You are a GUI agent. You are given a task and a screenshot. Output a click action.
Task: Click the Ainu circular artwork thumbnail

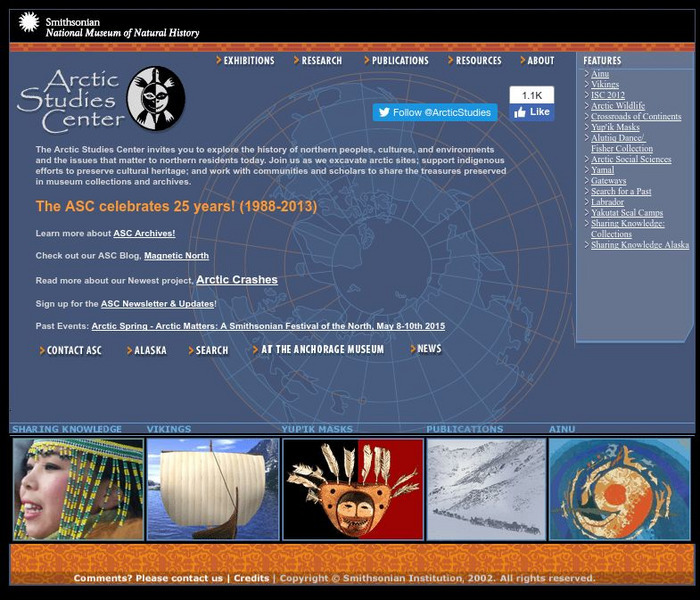[x=619, y=489]
